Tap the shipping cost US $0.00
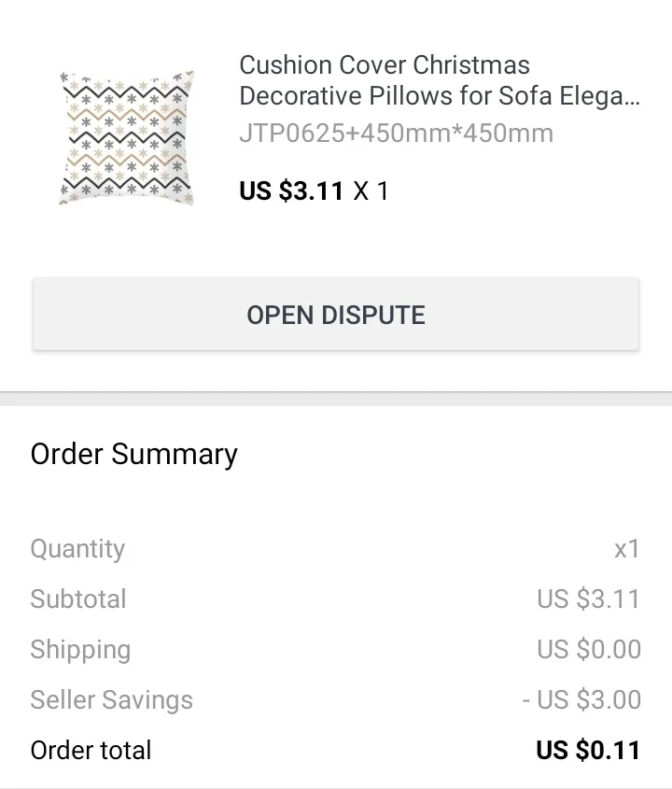 589,650
